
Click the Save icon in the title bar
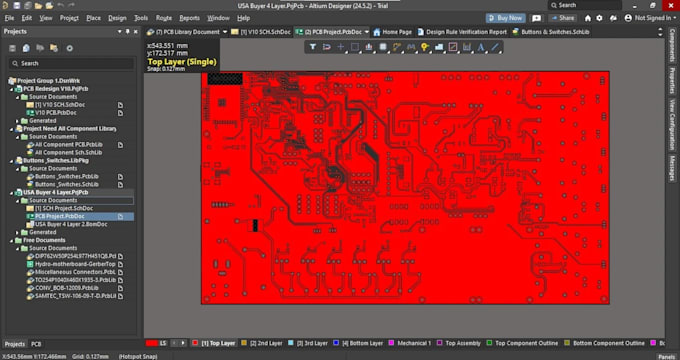pyautogui.click(x=16, y=6)
